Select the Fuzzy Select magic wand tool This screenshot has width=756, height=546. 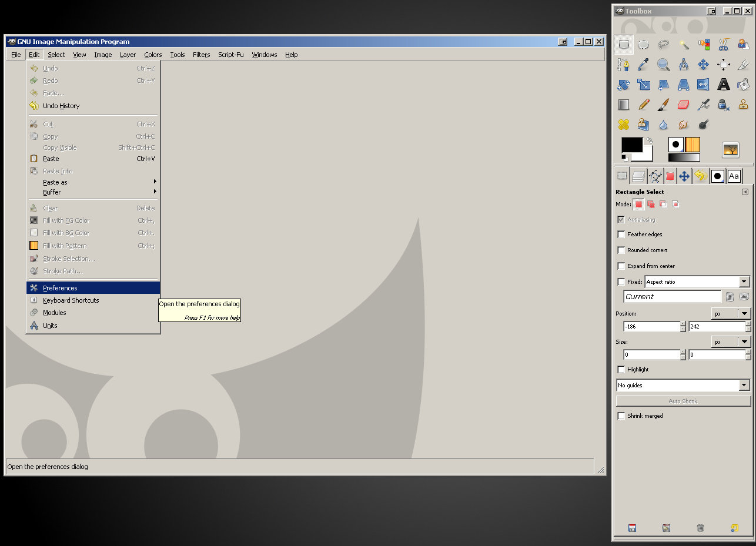pyautogui.click(x=684, y=45)
